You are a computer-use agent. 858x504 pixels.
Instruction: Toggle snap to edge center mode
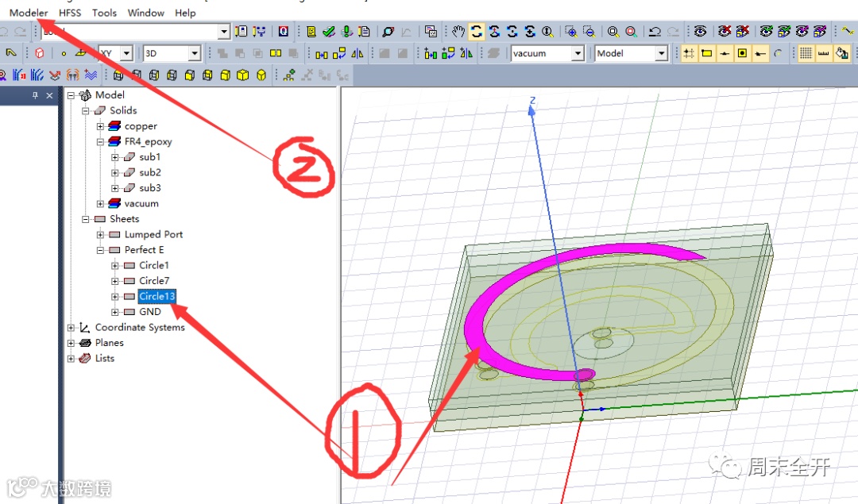tap(725, 53)
